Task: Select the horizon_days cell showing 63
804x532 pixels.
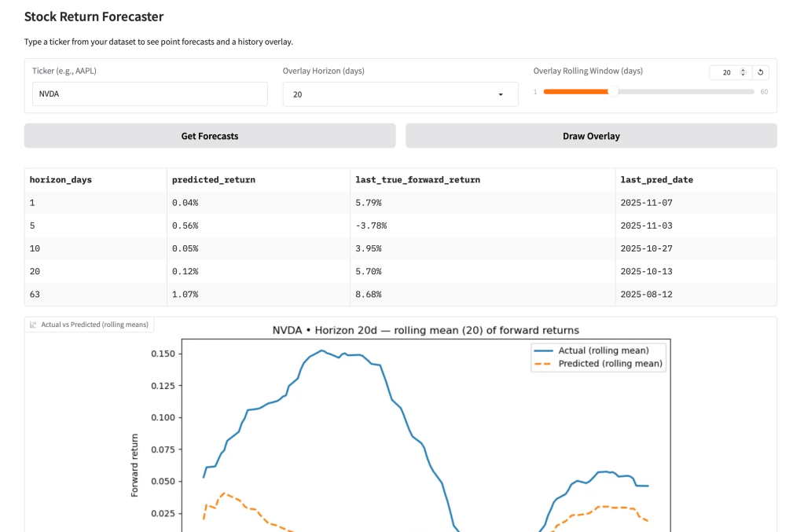Action: [35, 295]
